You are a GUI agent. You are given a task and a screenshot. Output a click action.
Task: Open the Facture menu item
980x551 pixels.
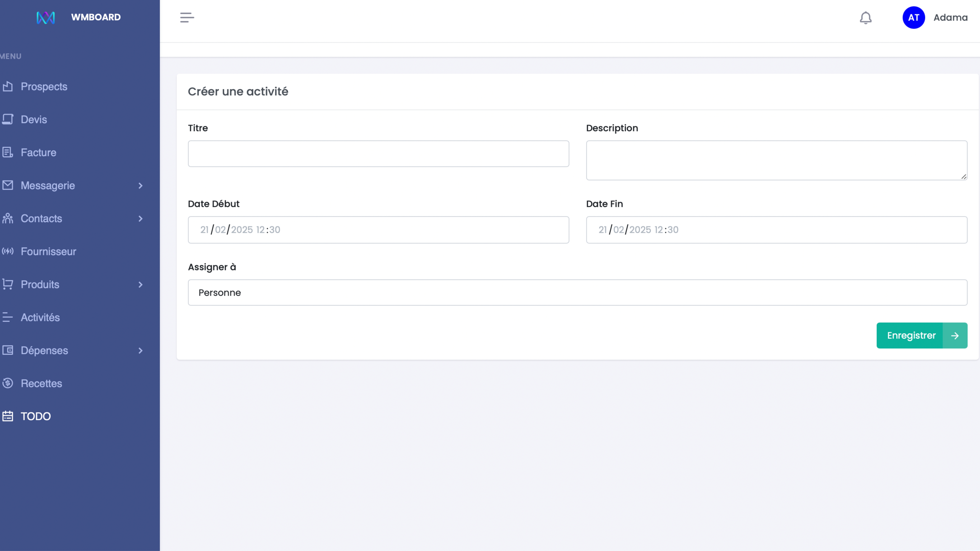[38, 152]
